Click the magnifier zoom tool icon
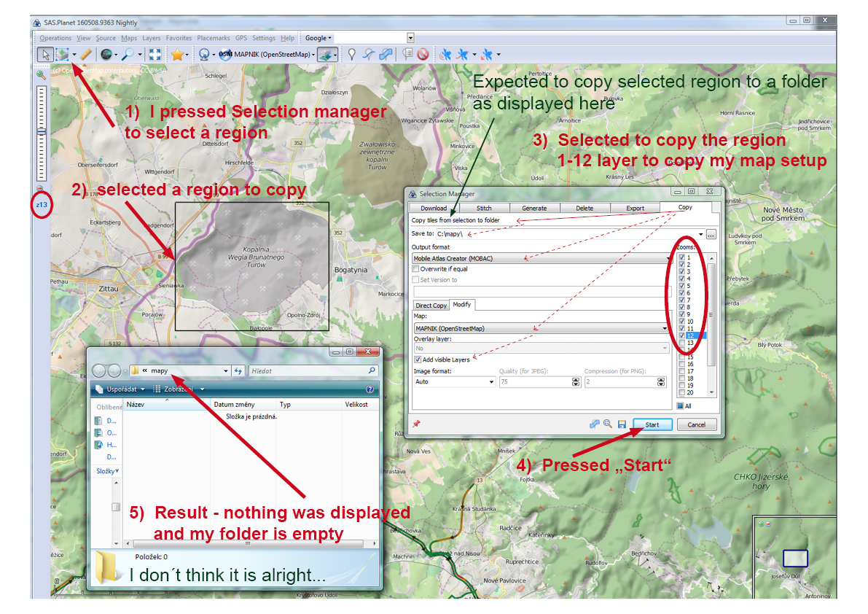 (128, 54)
